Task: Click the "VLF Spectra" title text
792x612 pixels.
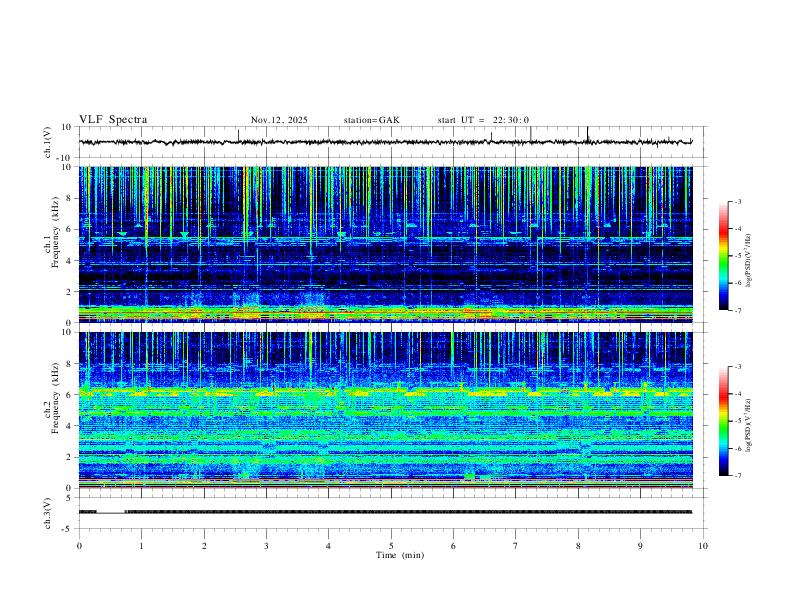Action: tap(113, 120)
